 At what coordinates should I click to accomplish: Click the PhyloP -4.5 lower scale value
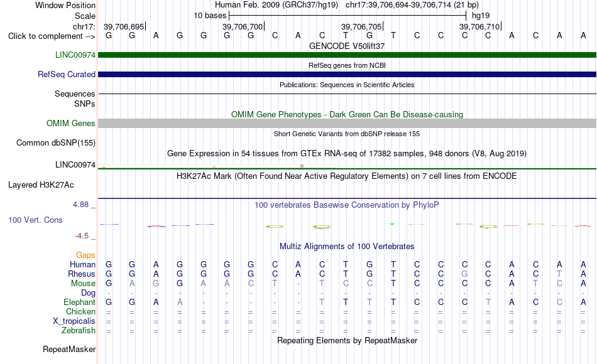[82, 236]
